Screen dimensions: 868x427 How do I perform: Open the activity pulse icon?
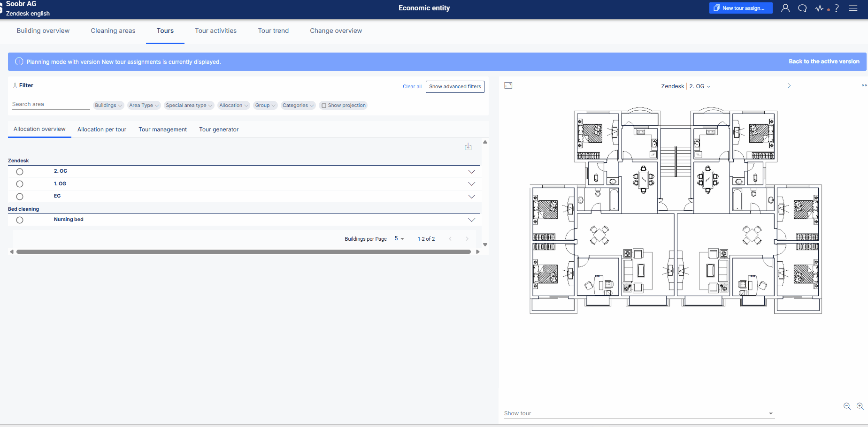point(820,8)
